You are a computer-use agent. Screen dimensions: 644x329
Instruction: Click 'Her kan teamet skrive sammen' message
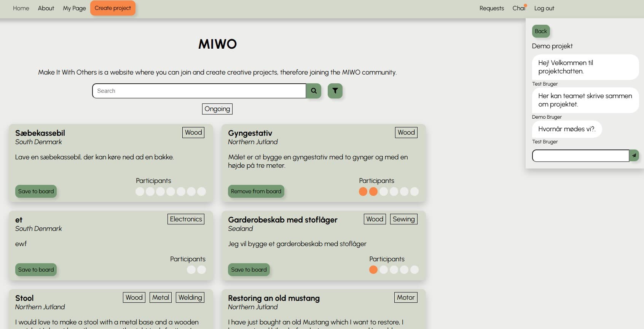coord(585,100)
